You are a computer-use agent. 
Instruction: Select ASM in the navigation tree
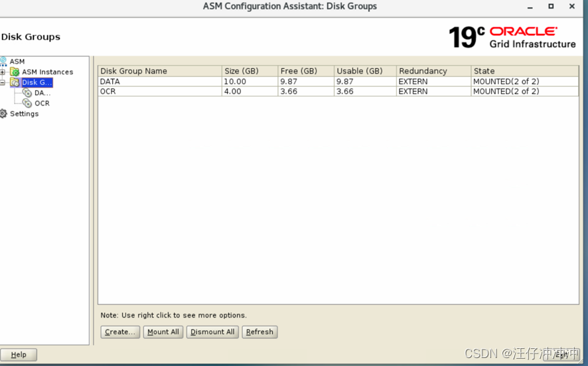click(x=17, y=62)
